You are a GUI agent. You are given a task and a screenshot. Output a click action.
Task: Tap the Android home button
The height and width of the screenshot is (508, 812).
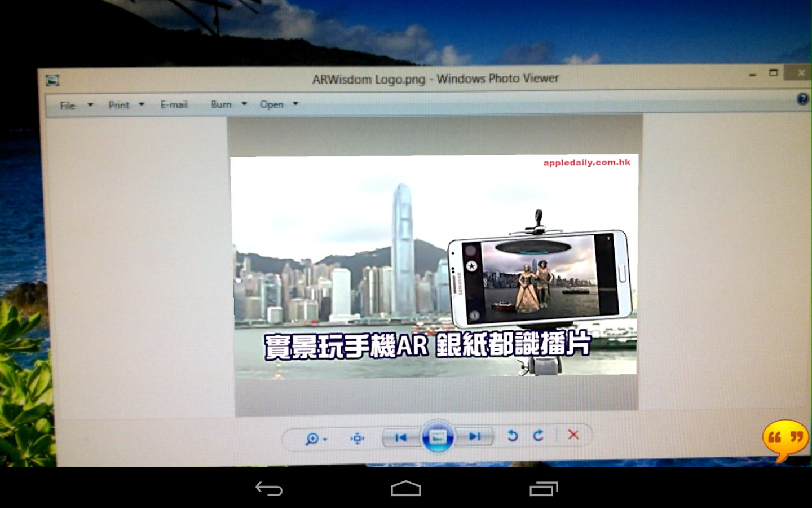406,489
